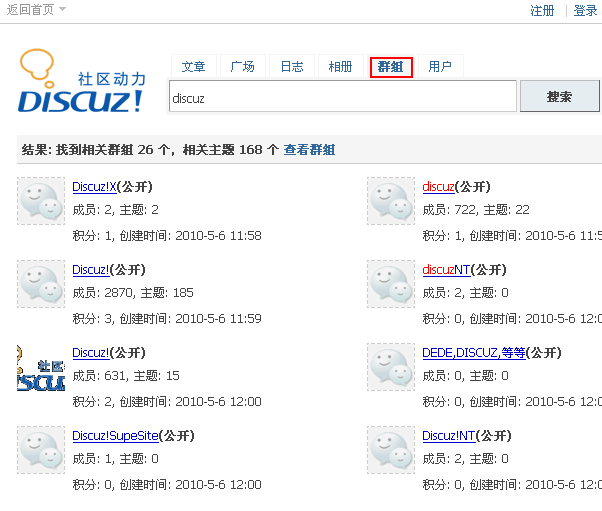Click the Discuz!NT group avatar
This screenshot has width=602, height=511.
pyautogui.click(x=391, y=450)
